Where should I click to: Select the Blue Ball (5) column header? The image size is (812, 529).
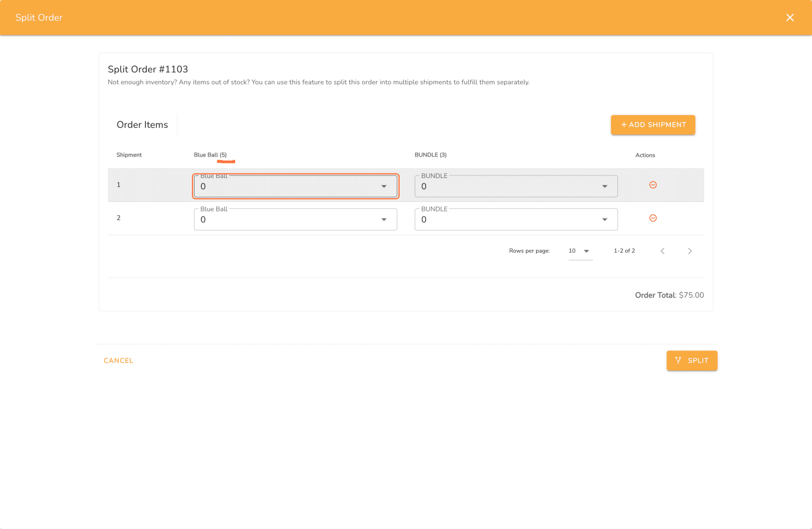tap(210, 155)
